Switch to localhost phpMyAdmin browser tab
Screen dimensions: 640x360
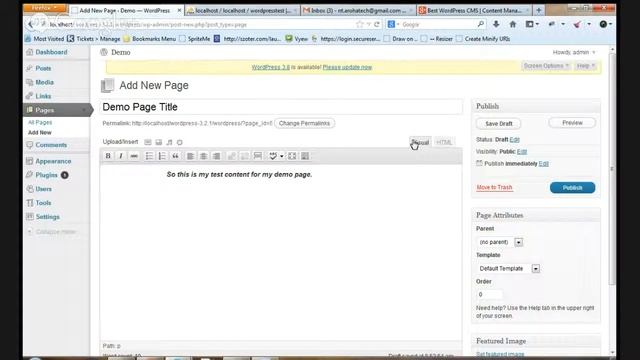click(x=242, y=11)
